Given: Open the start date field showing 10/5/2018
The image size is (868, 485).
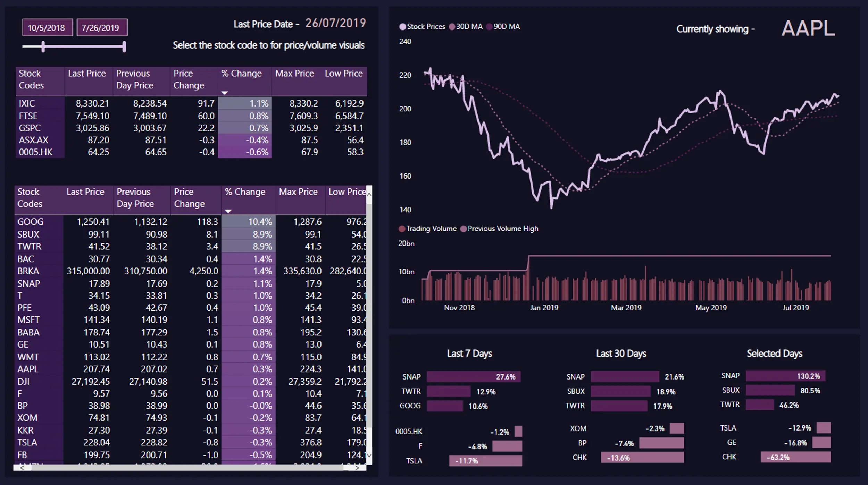Looking at the screenshot, I should (47, 27).
